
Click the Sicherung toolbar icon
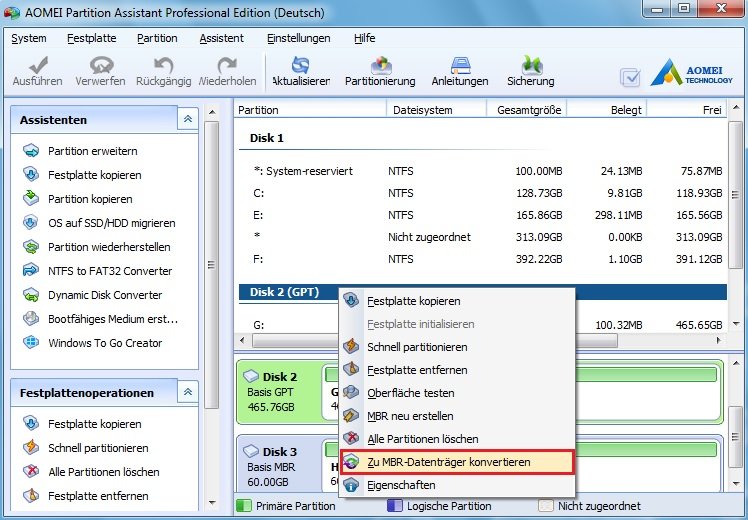[x=531, y=65]
